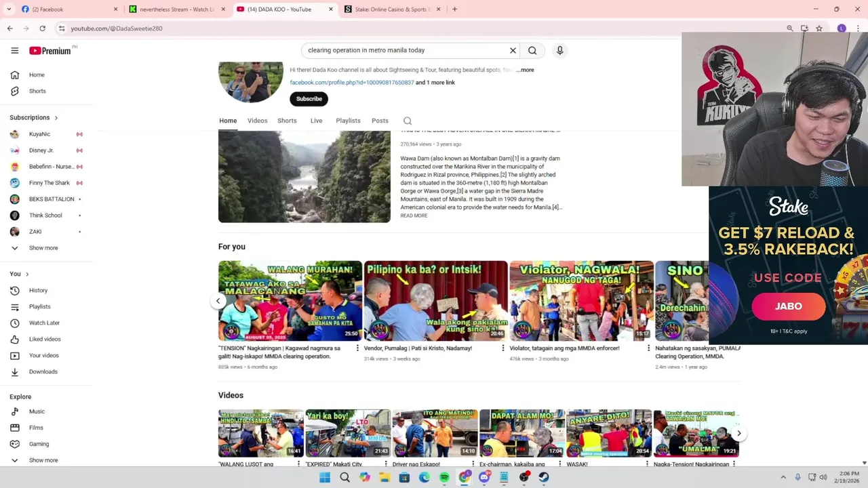This screenshot has width=868, height=488.
Task: Open options menu for TENSION Nagkairingan video
Action: pos(357,348)
